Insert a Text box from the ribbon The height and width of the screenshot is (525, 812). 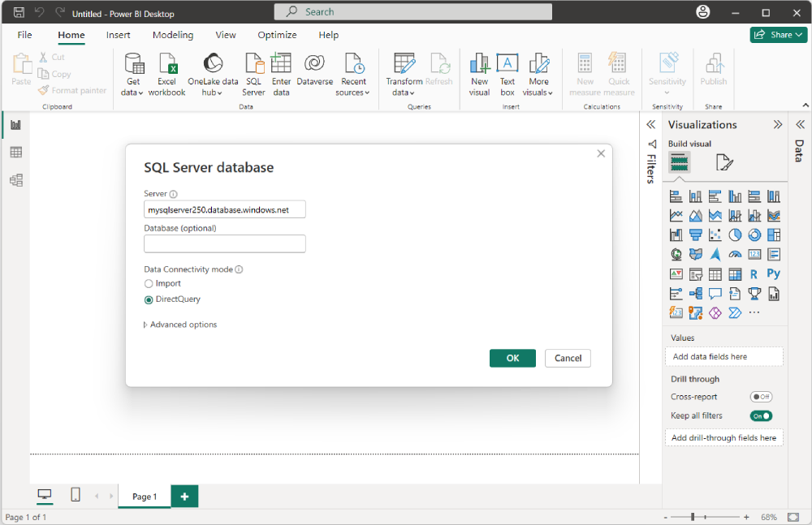(508, 75)
